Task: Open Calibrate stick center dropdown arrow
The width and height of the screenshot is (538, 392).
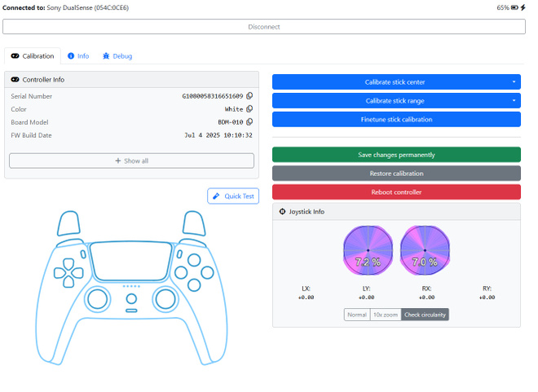Action: pyautogui.click(x=514, y=82)
